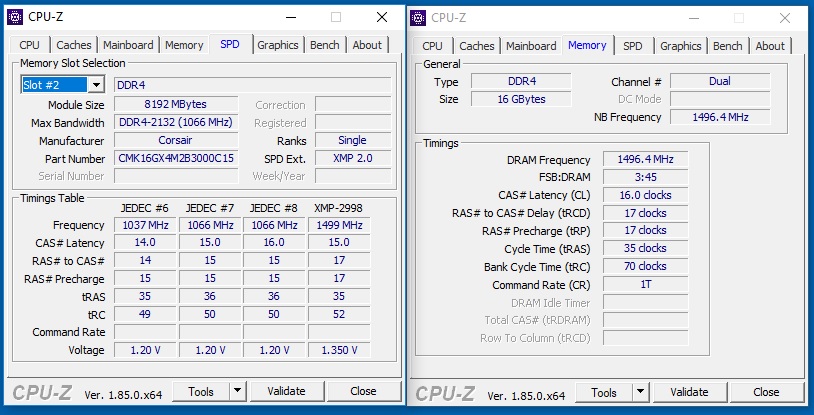814x415 pixels.
Task: Click the Command Rate value 1T
Action: tap(645, 285)
